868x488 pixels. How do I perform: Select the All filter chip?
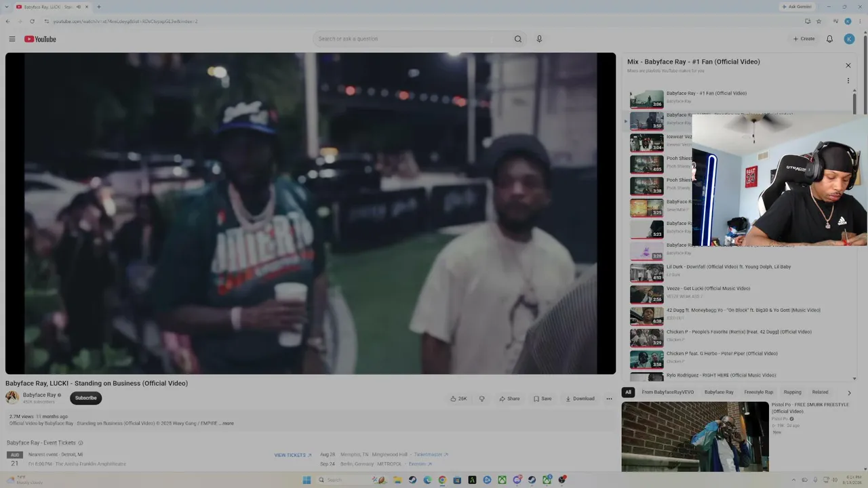[628, 392]
